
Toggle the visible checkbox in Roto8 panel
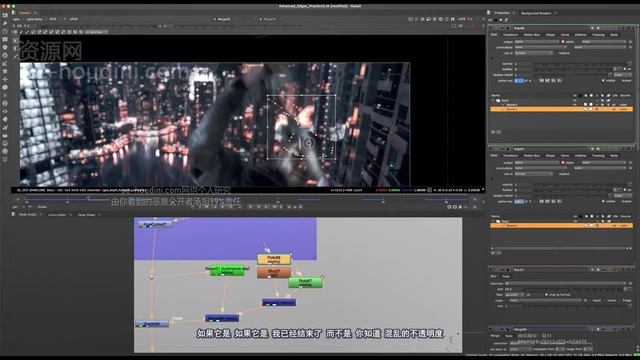click(603, 81)
